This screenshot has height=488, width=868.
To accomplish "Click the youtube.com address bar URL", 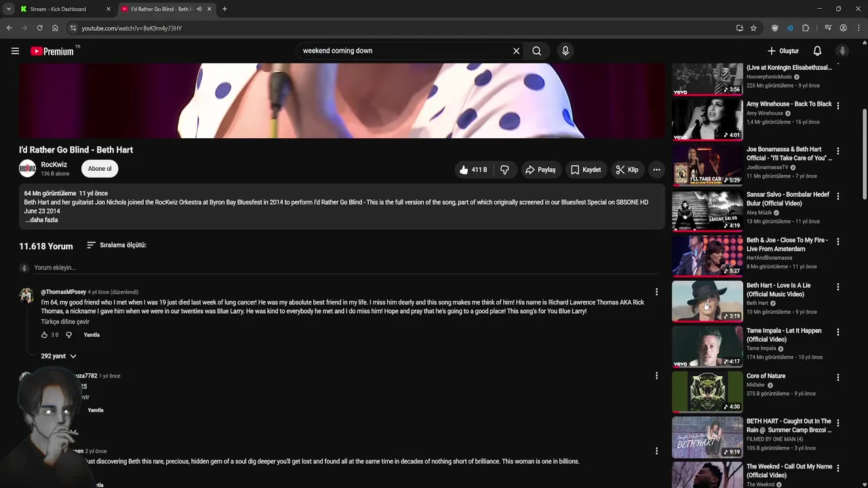I will point(132,28).
